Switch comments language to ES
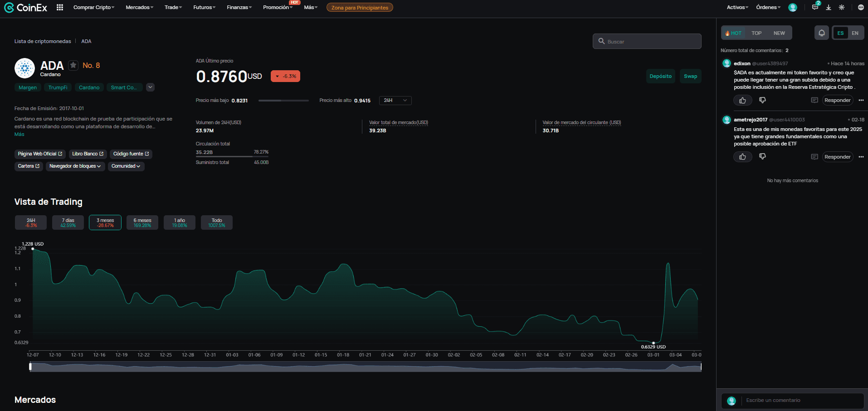Viewport: 868px width, 411px height. pyautogui.click(x=840, y=33)
